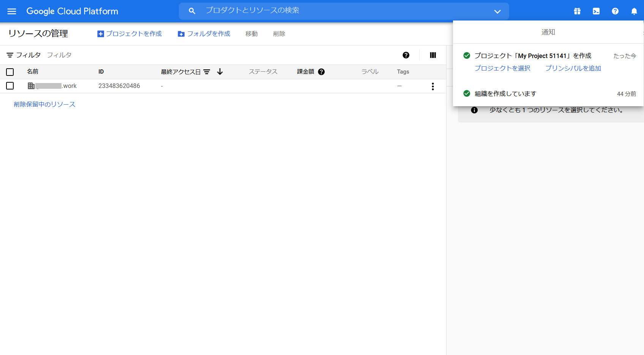Click the search magnifier icon

point(192,11)
